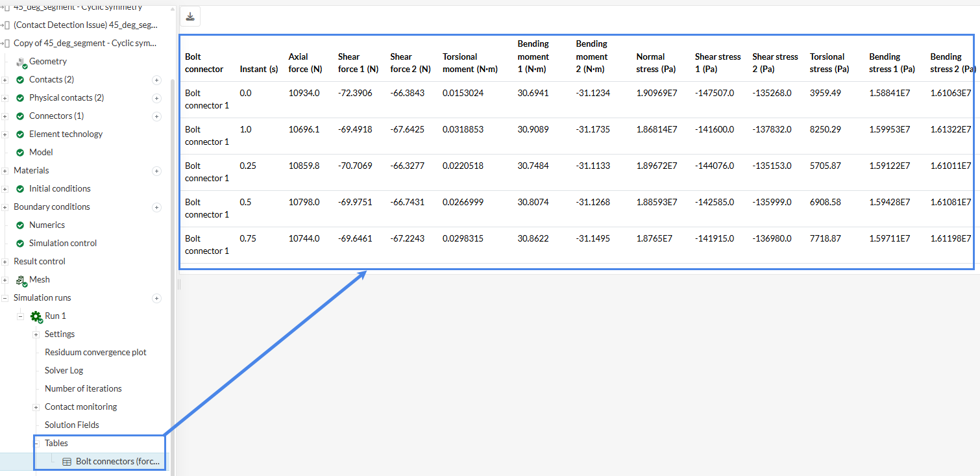Select the Bolt connectors table item
Screen dimensions: 980x476
(117, 461)
